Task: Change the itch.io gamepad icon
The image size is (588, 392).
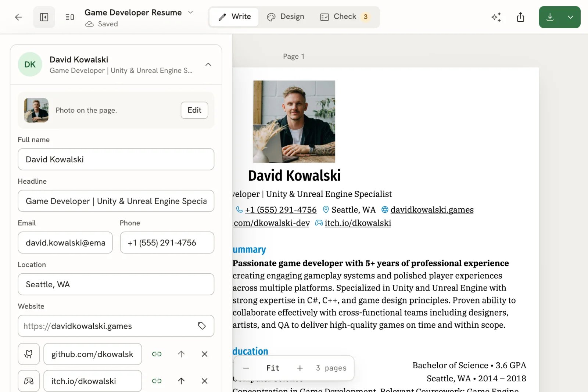Action: tap(29, 381)
